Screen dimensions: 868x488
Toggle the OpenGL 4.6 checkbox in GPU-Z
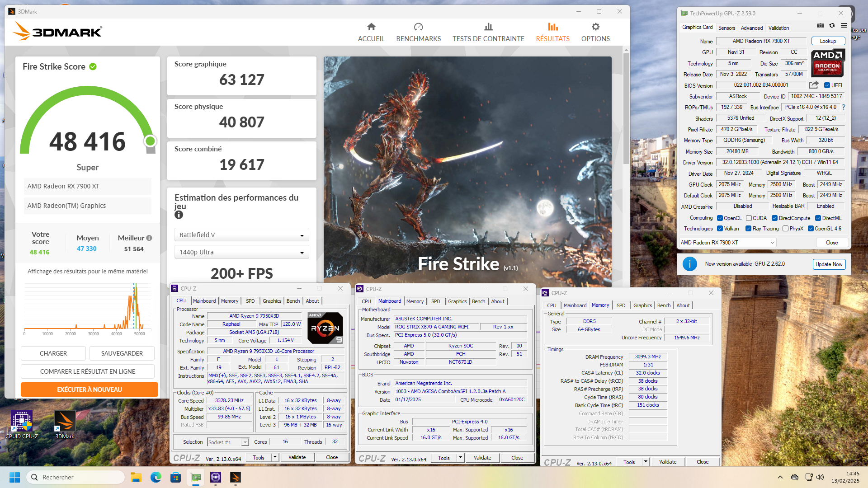(x=811, y=229)
